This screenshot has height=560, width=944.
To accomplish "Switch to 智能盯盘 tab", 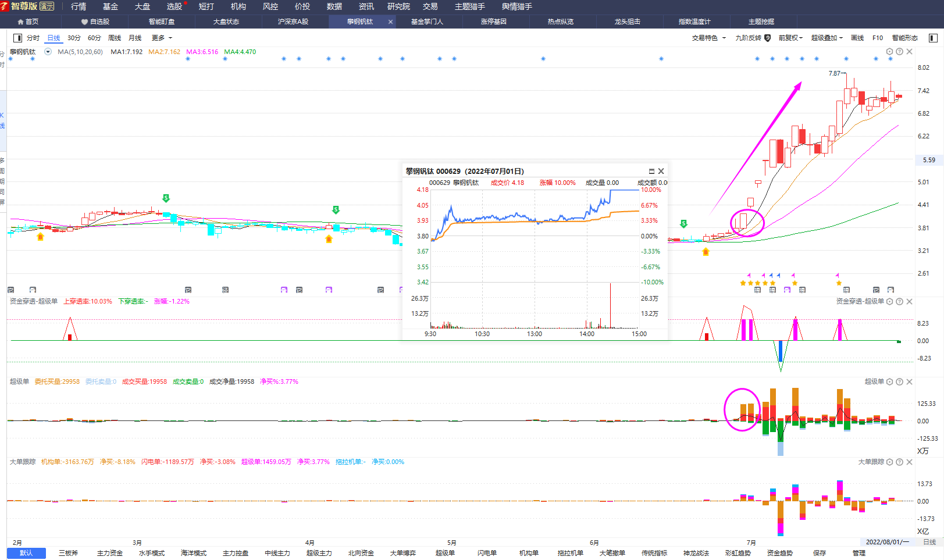I will pyautogui.click(x=162, y=22).
